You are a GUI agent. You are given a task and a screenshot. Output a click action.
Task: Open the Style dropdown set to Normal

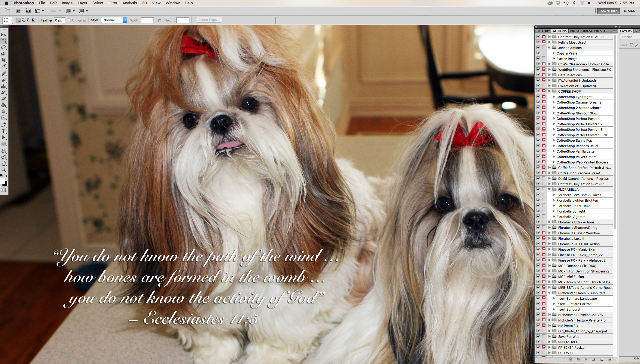click(114, 20)
